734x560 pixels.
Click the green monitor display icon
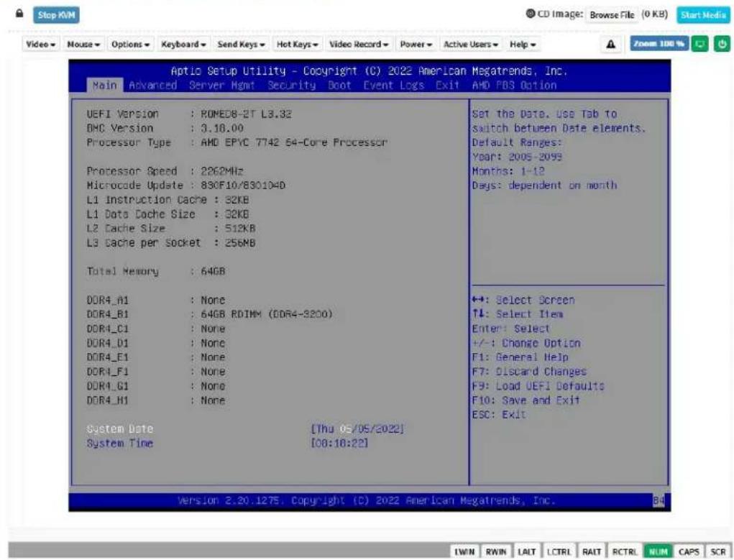tap(699, 44)
